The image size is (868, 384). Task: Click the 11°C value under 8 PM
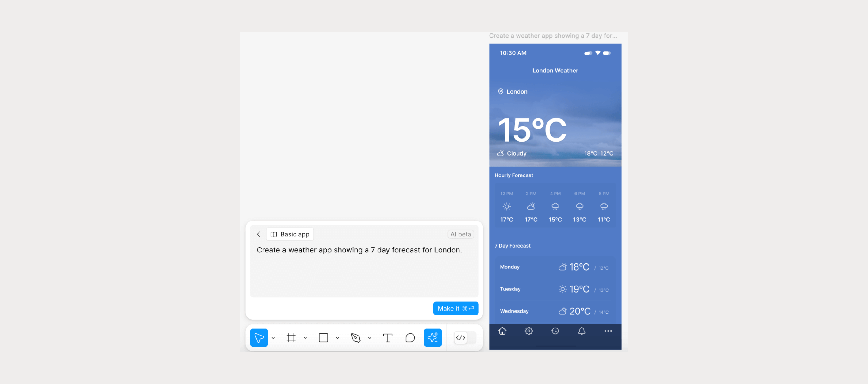pyautogui.click(x=604, y=220)
